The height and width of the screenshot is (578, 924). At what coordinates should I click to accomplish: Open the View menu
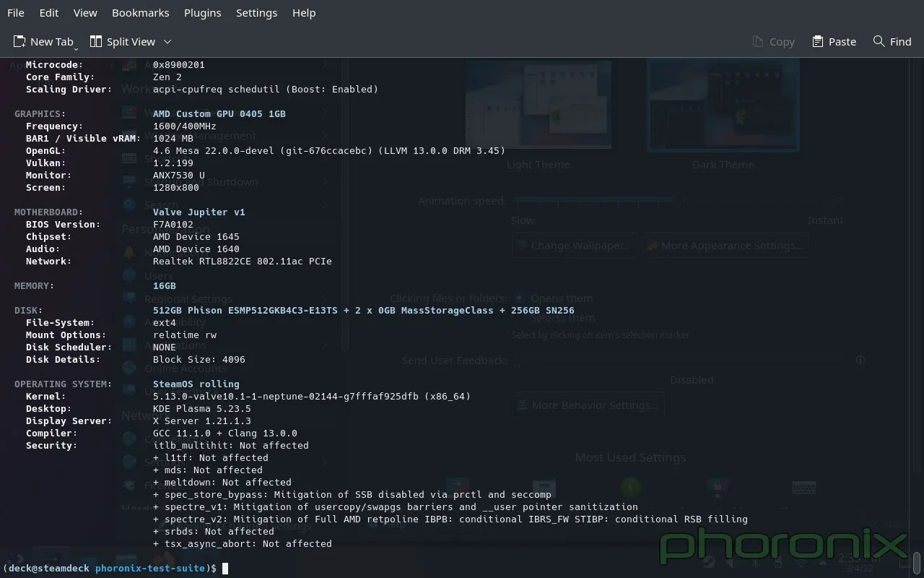pos(85,13)
